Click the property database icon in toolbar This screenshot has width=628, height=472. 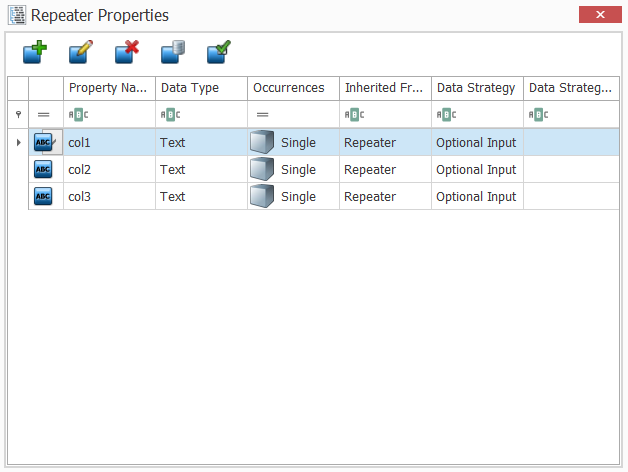pyautogui.click(x=173, y=52)
